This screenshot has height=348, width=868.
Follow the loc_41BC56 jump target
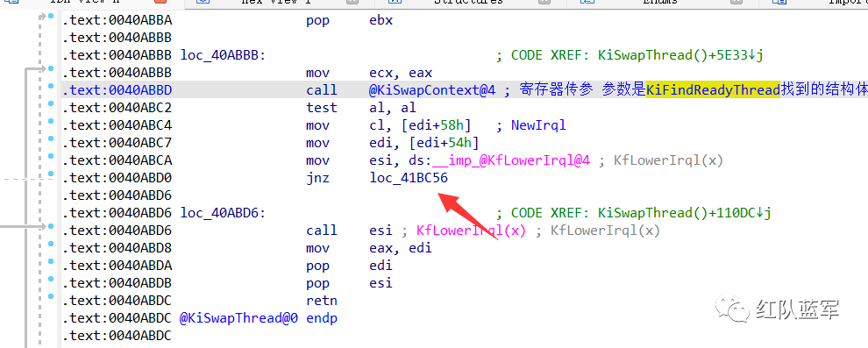(x=409, y=178)
